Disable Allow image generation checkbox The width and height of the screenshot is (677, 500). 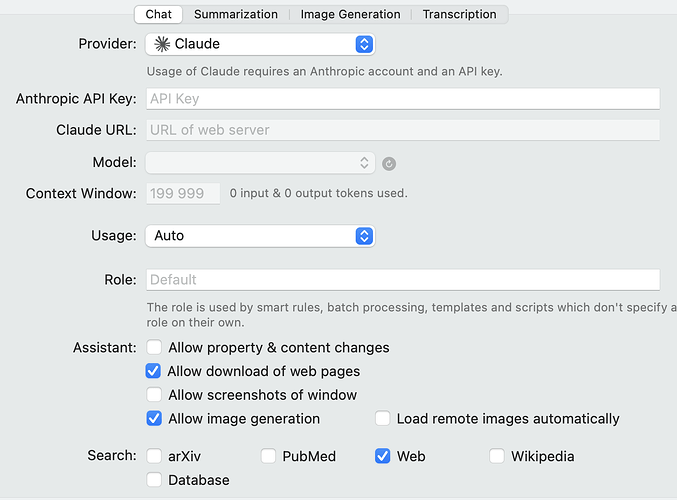154,419
